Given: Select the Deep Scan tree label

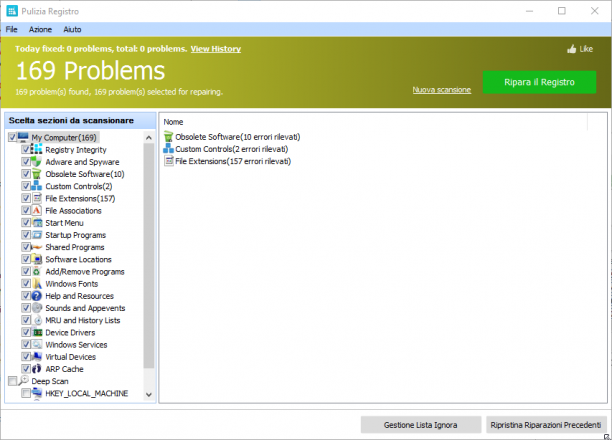Looking at the screenshot, I should click(50, 381).
